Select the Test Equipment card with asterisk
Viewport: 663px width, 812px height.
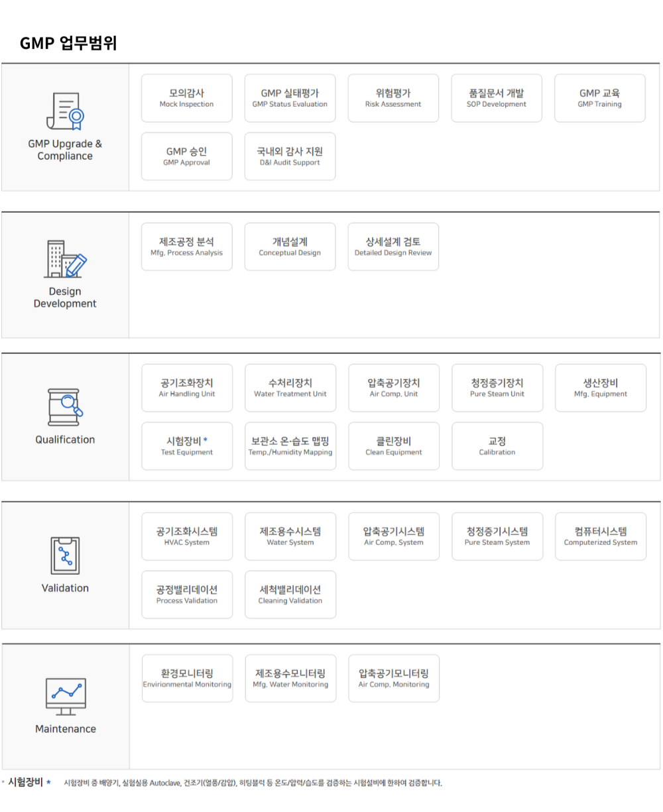(187, 446)
